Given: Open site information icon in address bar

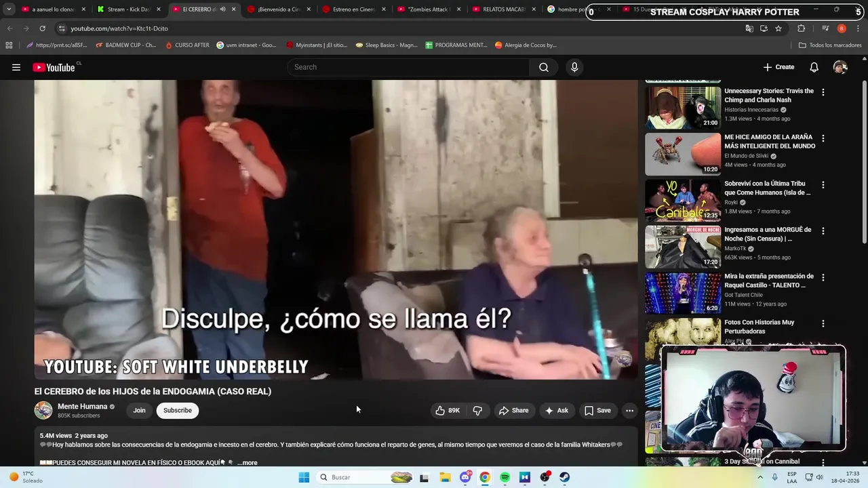Looking at the screenshot, I should click(62, 28).
